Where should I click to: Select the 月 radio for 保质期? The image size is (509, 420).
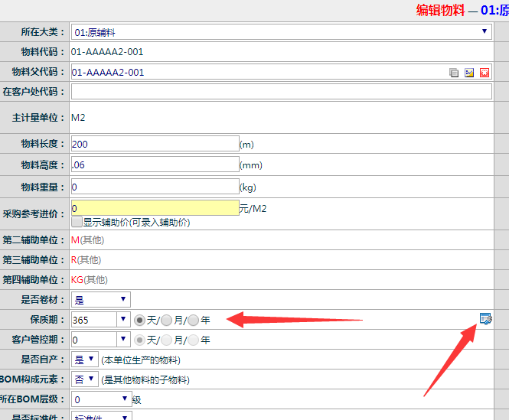click(166, 320)
